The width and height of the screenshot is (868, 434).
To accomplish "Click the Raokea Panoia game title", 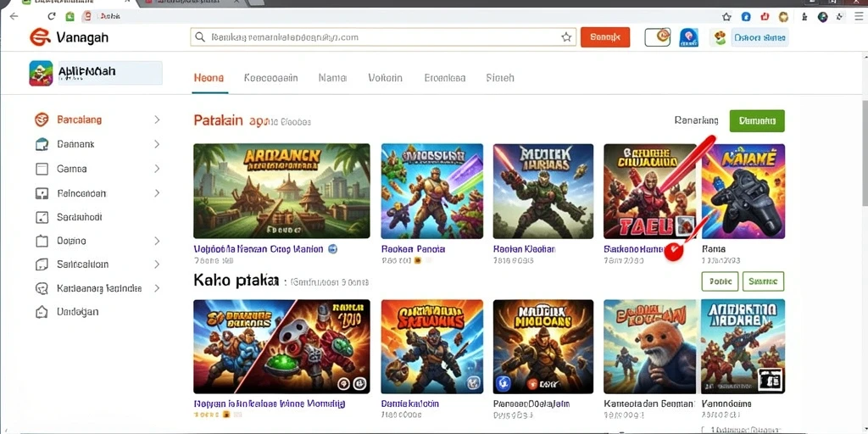I will point(414,249).
